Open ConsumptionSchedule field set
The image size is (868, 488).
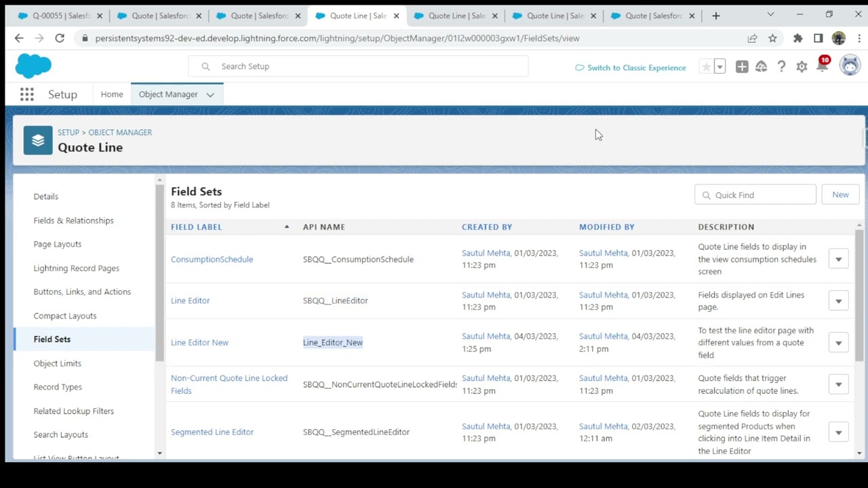click(212, 260)
